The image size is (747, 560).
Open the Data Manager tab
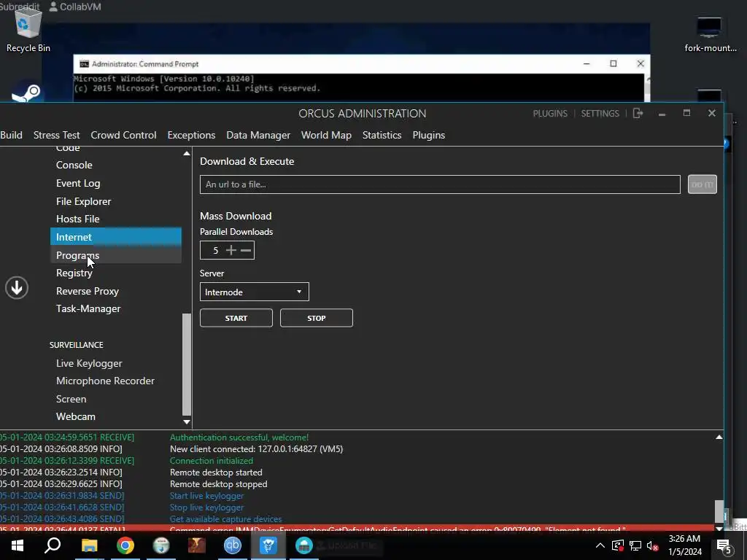pyautogui.click(x=258, y=135)
